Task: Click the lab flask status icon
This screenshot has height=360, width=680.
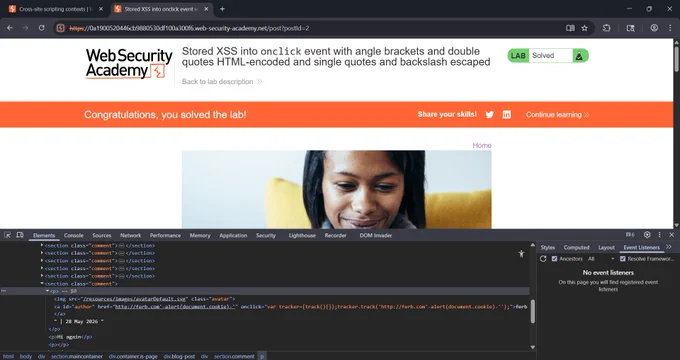Action: (x=579, y=56)
